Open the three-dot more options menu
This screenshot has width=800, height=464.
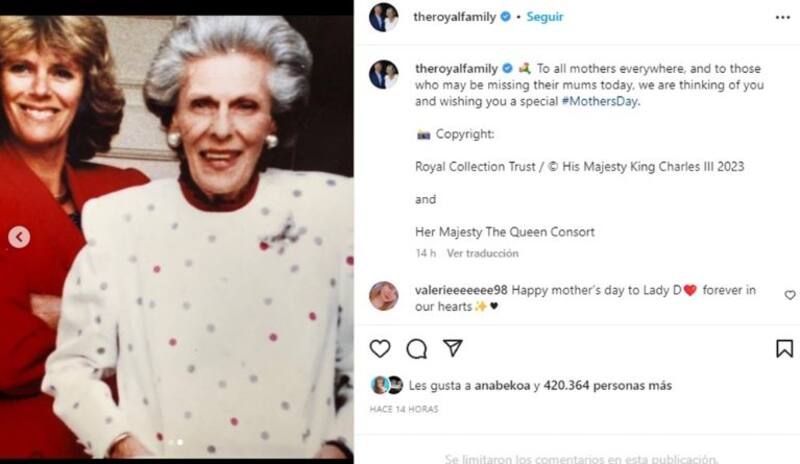(x=783, y=17)
